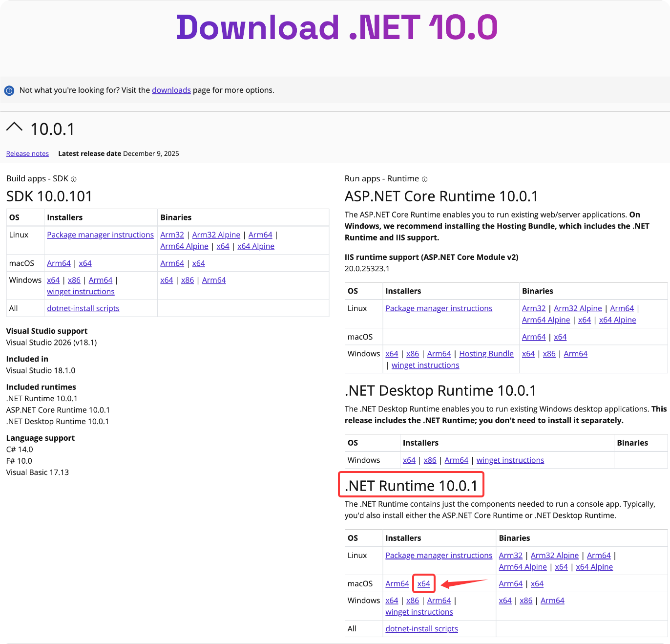Screen dimensions: 670x644
Task: Open .NET Runtime dotnet-install scripts link
Action: point(421,629)
